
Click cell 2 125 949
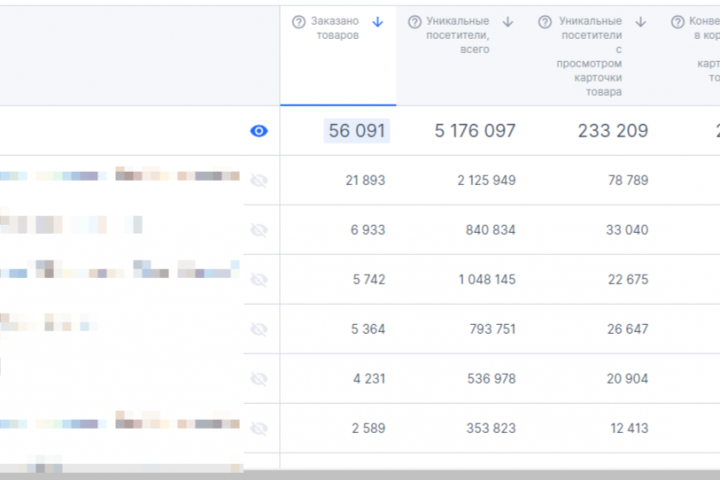click(486, 181)
